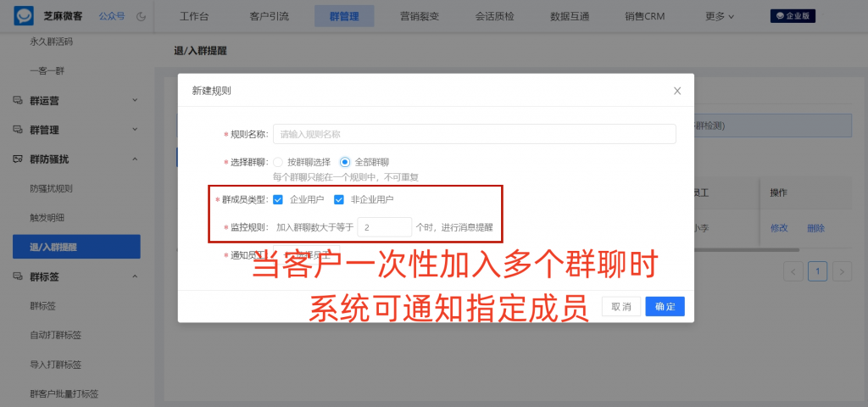
Task: Collapse 群运营 sidebar section
Action: tap(135, 100)
